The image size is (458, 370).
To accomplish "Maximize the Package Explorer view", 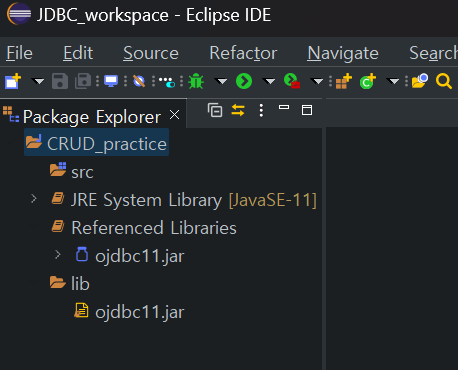I will [307, 110].
